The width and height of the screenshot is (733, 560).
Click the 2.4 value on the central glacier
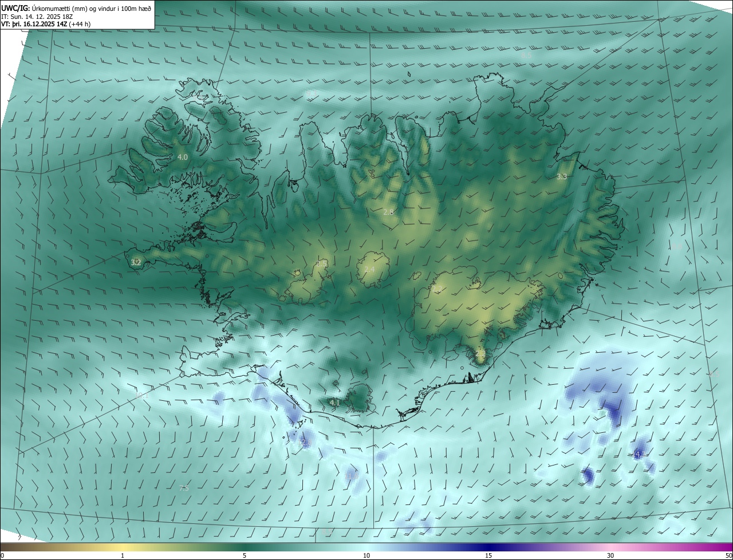pos(370,270)
